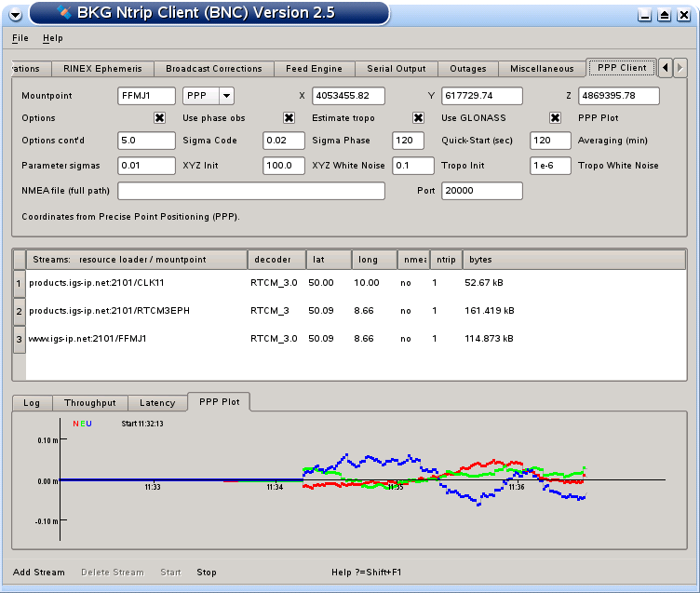Click the Mountpoint input field
The image size is (700, 593).
pos(146,96)
